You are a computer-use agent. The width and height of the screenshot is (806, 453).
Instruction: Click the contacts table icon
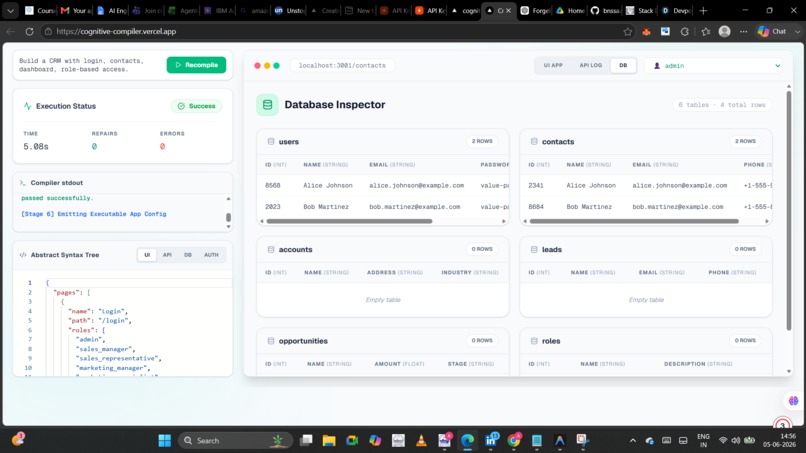click(x=534, y=141)
